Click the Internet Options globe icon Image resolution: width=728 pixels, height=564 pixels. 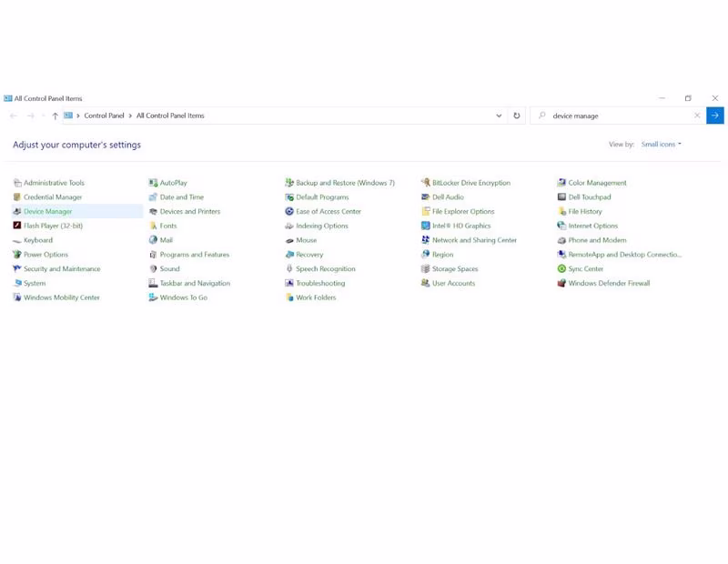coord(561,227)
